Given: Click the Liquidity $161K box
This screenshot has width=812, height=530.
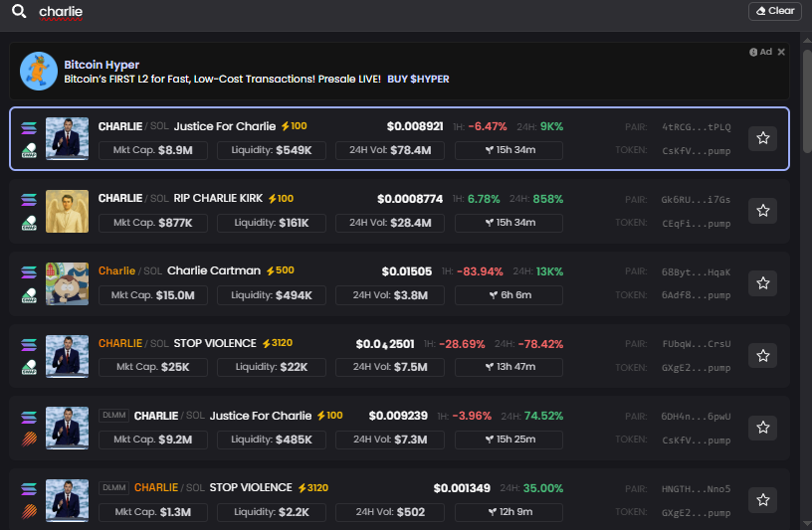Looking at the screenshot, I should tap(272, 223).
